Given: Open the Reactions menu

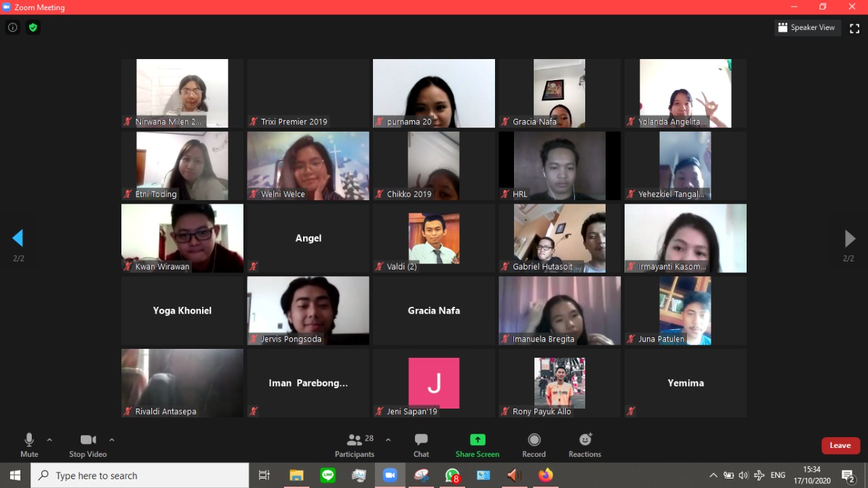Looking at the screenshot, I should pyautogui.click(x=585, y=445).
